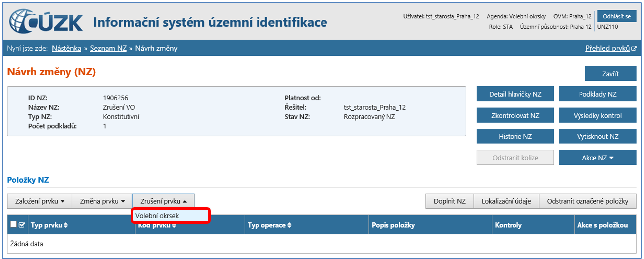The height and width of the screenshot is (259, 644).
Task: Tick the select-all checkbox in table header
Action: pyautogui.click(x=13, y=225)
